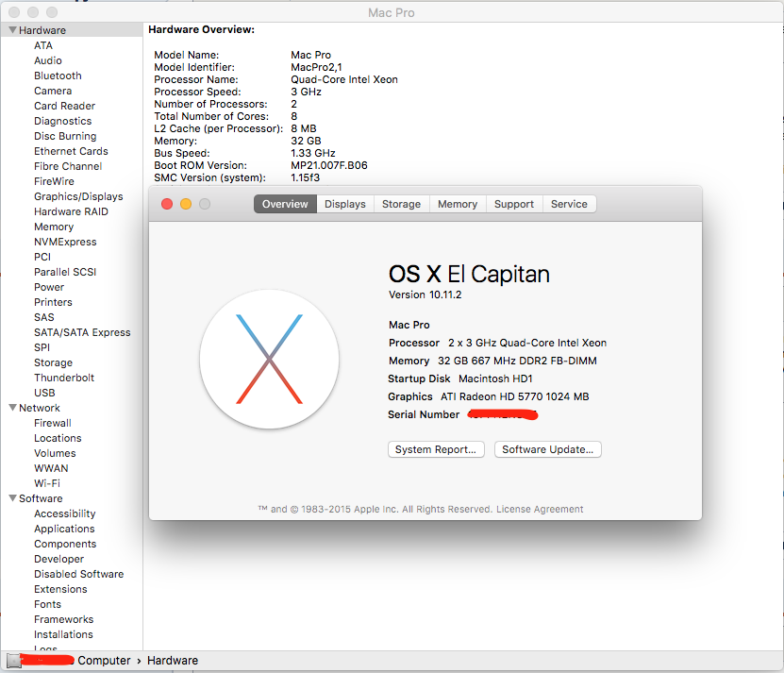Select Fonts under Software
Viewport: 784px width, 673px height.
coord(47,604)
